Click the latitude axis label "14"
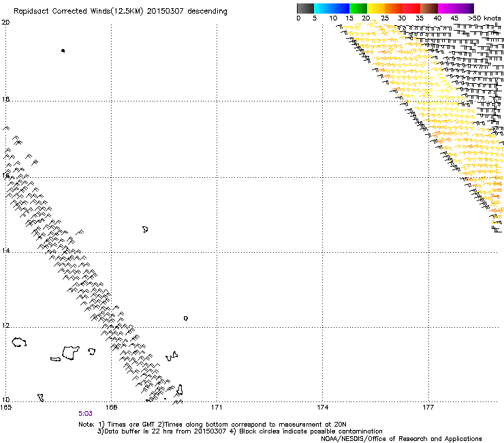The height and width of the screenshot is (443, 504). tap(5, 250)
